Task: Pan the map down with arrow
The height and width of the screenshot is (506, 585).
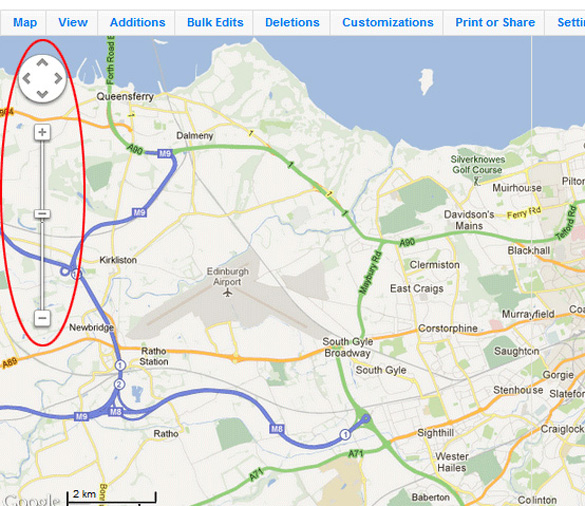Action: coord(42,94)
